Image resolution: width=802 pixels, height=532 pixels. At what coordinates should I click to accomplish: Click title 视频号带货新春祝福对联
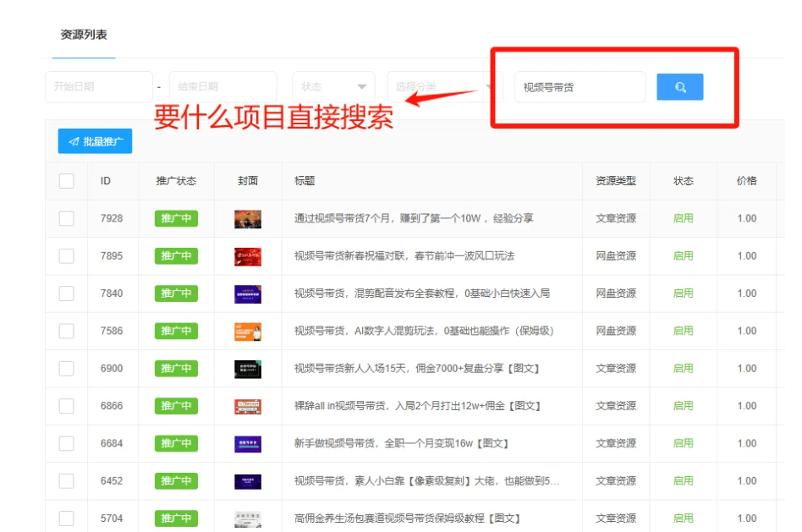[x=404, y=255]
